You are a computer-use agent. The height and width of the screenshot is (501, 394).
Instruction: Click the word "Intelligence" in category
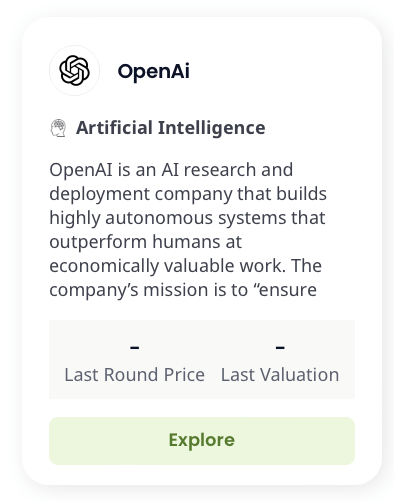(x=212, y=128)
